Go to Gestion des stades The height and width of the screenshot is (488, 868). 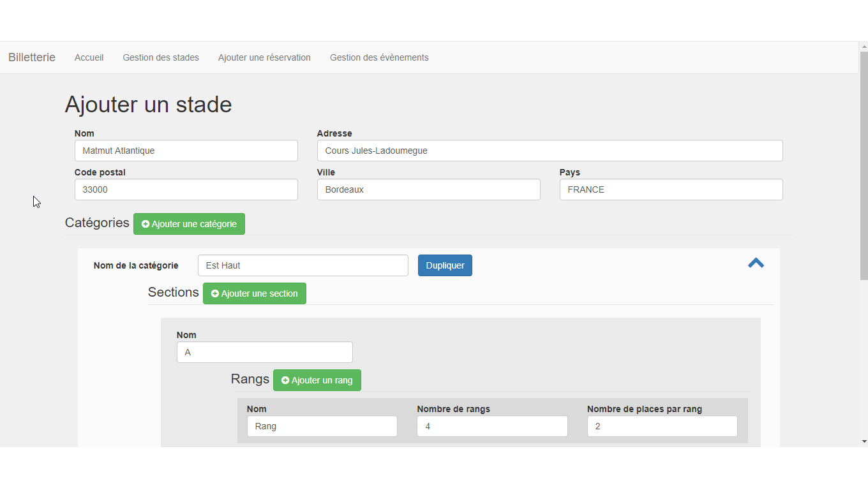[x=161, y=57]
